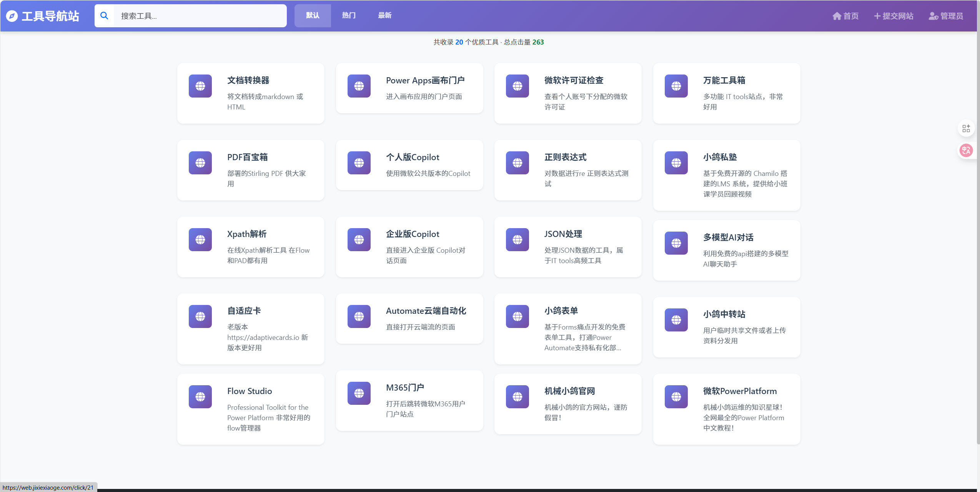This screenshot has width=980, height=492.
Task: Open the PDF百宝箱 title
Action: [248, 157]
